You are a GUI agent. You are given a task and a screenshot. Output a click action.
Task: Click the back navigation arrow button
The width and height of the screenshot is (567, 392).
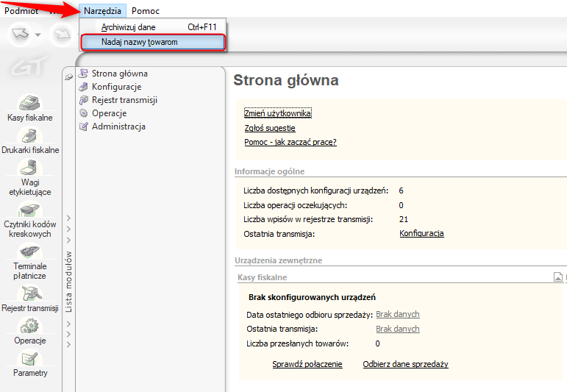point(20,34)
